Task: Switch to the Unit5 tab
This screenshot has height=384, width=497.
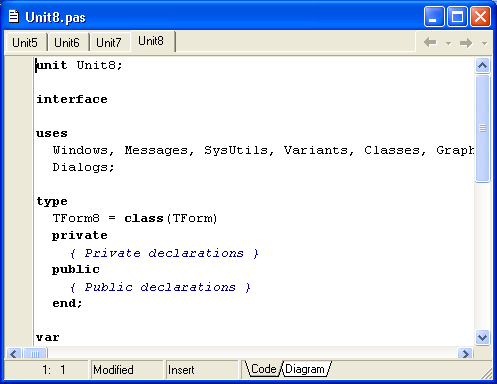Action: (x=25, y=42)
